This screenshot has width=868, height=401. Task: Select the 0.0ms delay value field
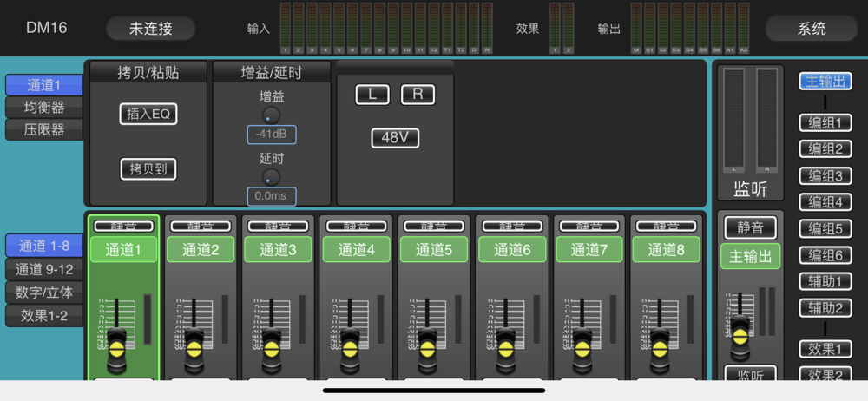[x=271, y=197]
